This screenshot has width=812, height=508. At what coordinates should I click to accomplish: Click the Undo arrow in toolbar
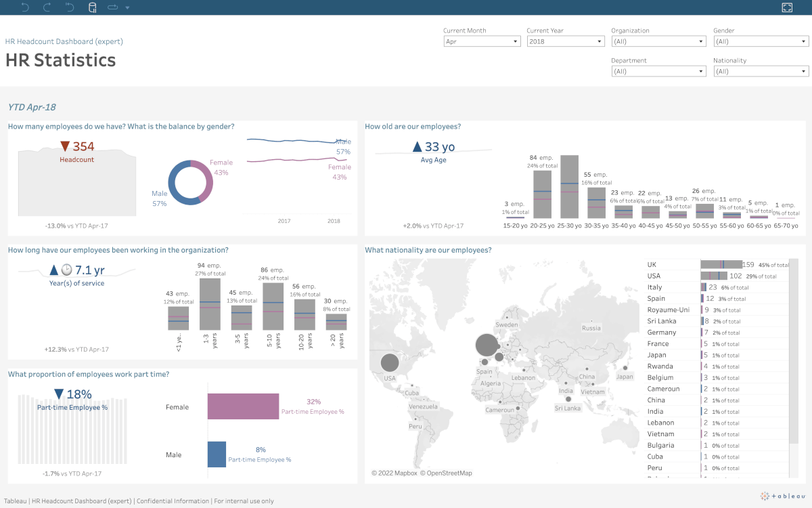coord(25,7)
